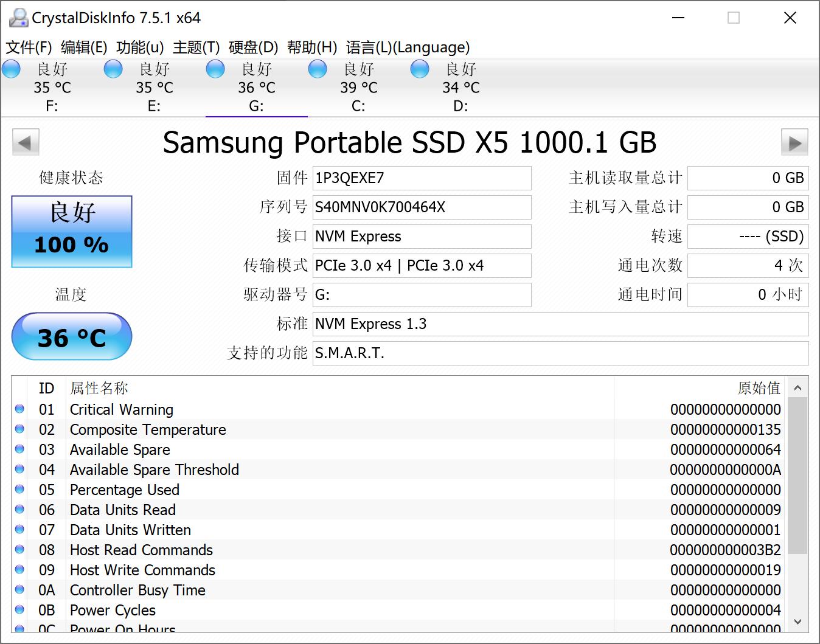Click the status dot beside Critical Warning

[x=19, y=409]
